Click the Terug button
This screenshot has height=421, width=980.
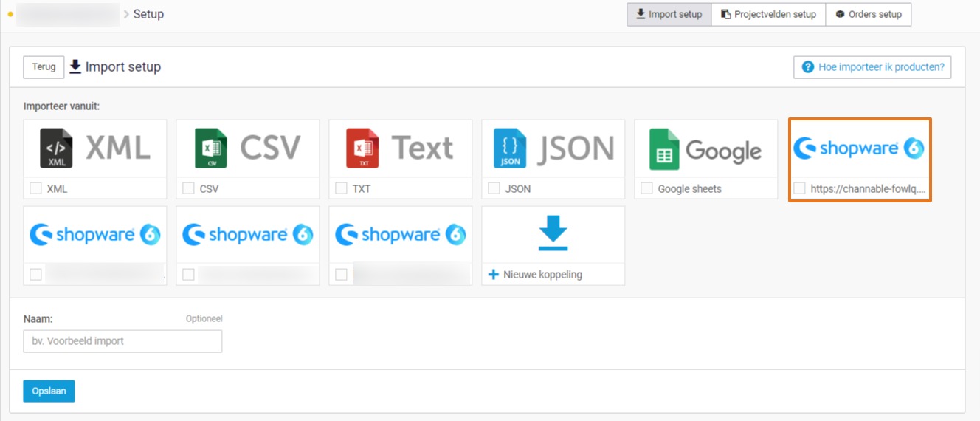(x=44, y=67)
